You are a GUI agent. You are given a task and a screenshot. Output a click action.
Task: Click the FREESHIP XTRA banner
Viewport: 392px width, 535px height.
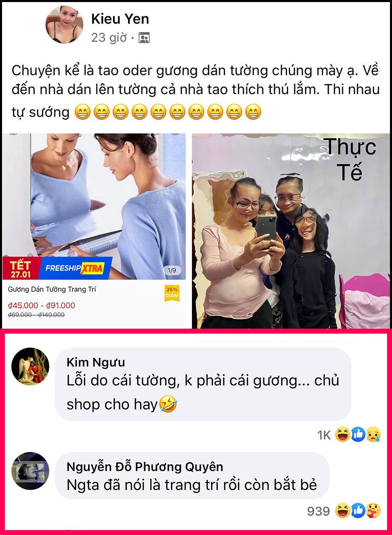point(74,268)
